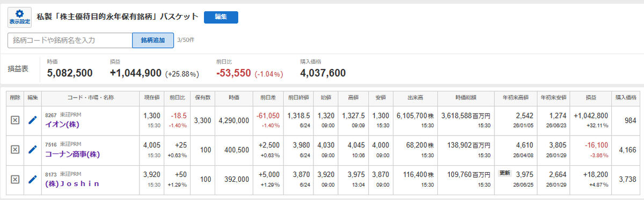Open the 表示設定 gear icon

(x=19, y=17)
